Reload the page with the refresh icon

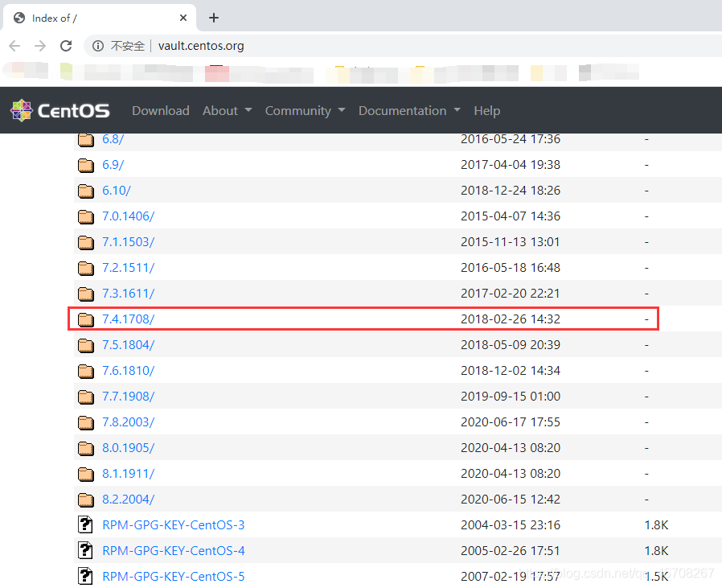(x=66, y=46)
